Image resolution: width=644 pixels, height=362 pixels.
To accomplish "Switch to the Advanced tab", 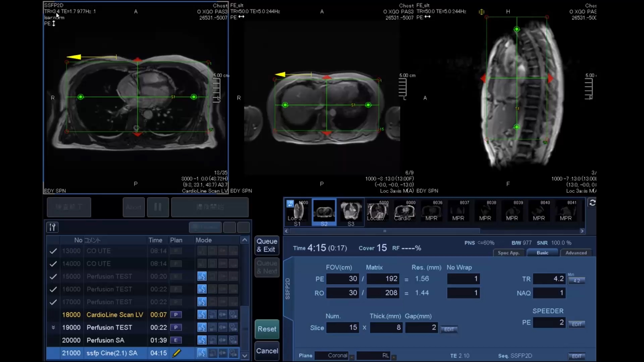I will click(576, 253).
